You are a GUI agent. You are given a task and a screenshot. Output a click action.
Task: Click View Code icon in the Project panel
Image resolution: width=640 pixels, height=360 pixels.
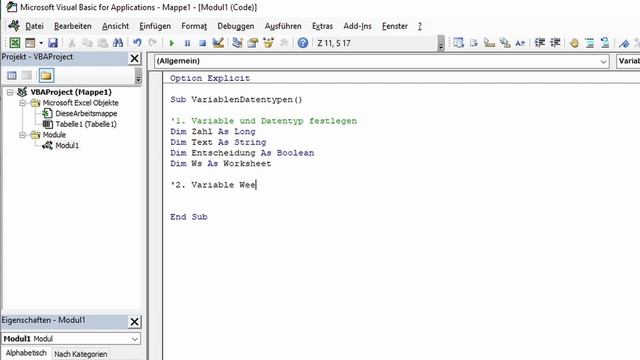(x=12, y=76)
